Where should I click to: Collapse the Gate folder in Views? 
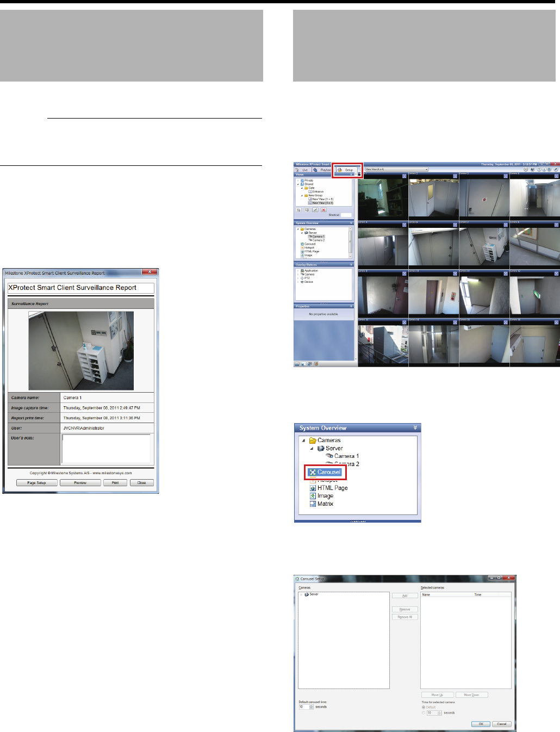[302, 188]
